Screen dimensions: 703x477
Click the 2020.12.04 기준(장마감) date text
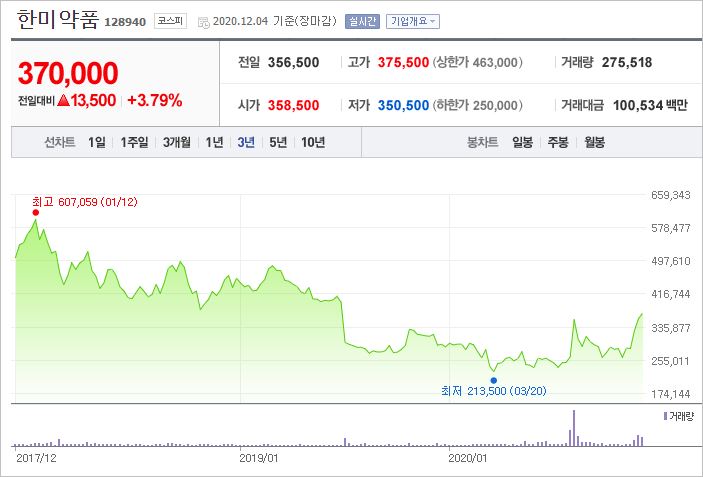pyautogui.click(x=274, y=22)
